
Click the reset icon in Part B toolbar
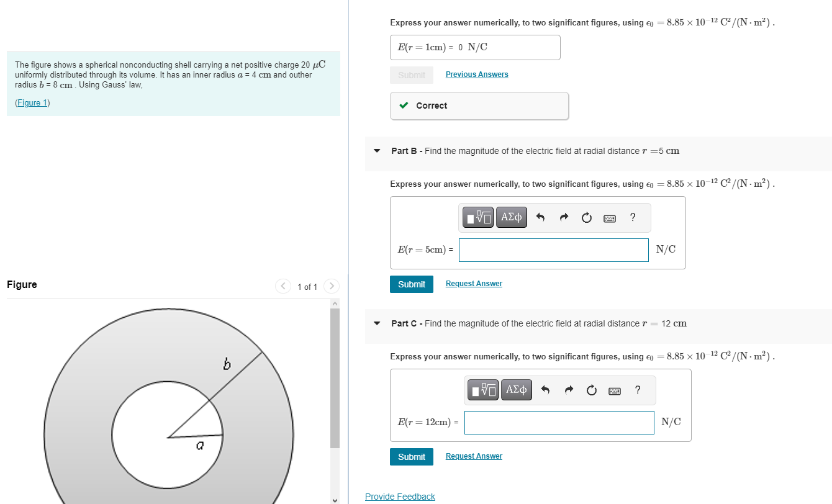(x=586, y=217)
